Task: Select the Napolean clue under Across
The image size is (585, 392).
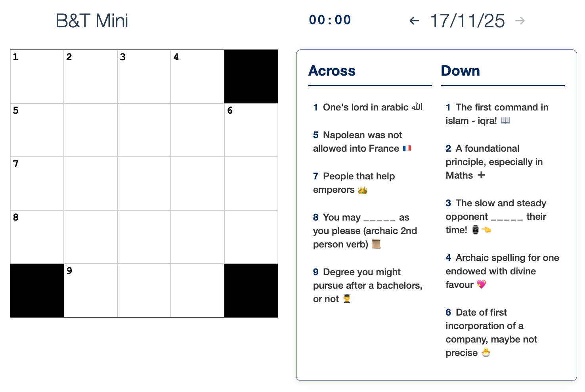Action: [357, 142]
